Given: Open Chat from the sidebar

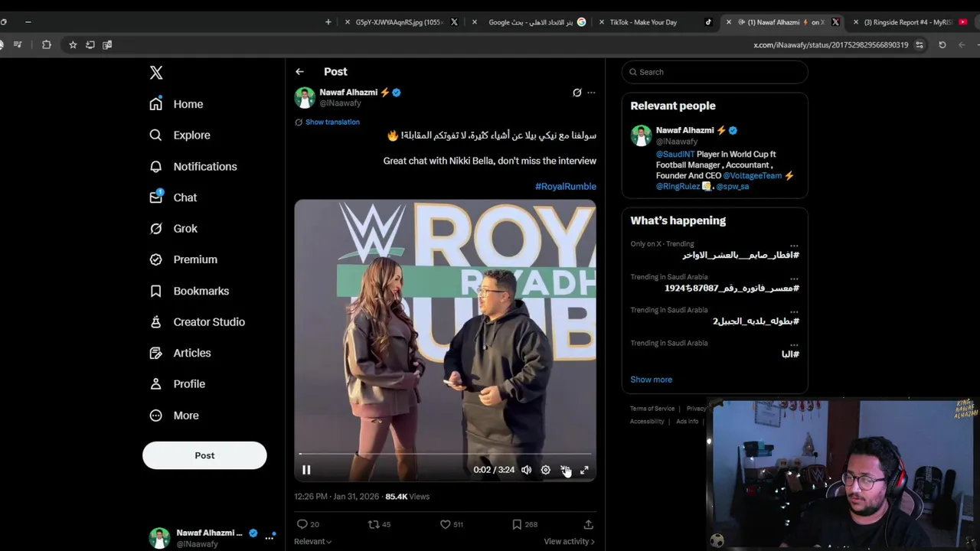Looking at the screenshot, I should 174,197.
